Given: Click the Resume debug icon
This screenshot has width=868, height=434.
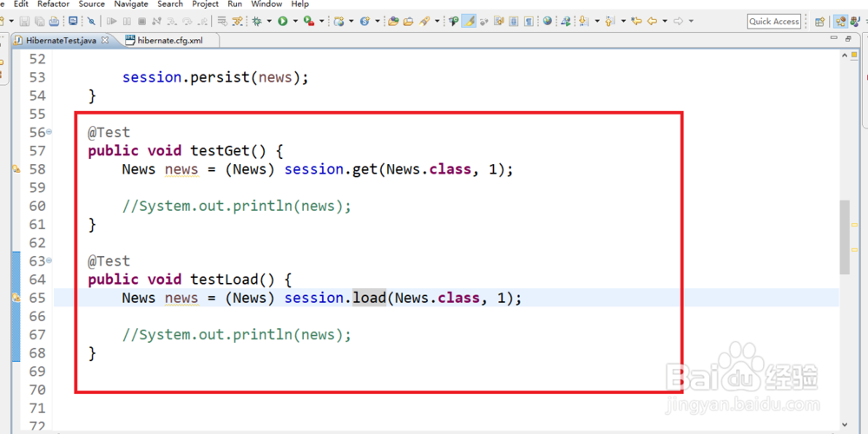Looking at the screenshot, I should click(x=112, y=21).
